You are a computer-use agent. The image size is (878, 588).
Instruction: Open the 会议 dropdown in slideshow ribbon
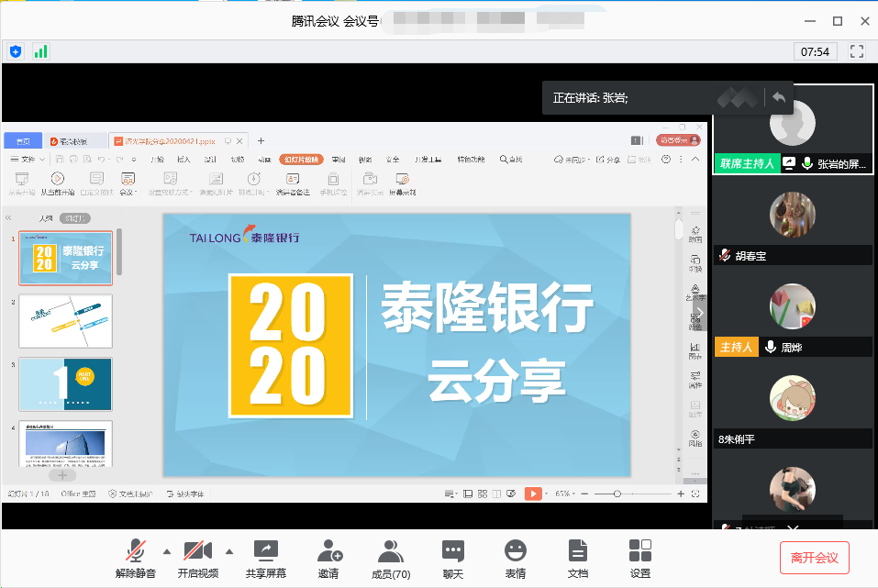[128, 183]
